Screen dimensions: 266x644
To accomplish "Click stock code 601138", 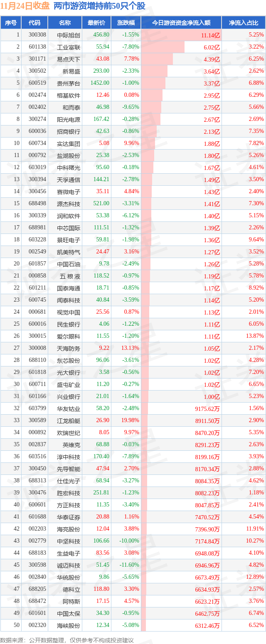I will [37, 47].
